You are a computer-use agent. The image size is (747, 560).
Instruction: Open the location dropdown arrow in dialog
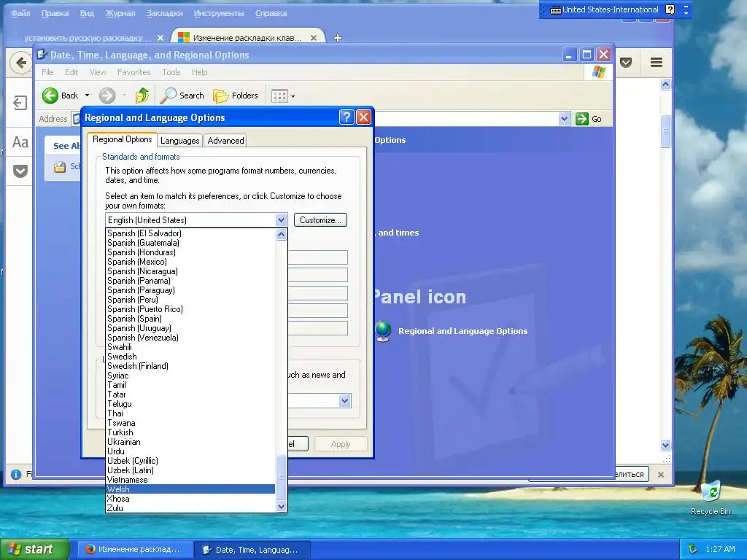[345, 400]
